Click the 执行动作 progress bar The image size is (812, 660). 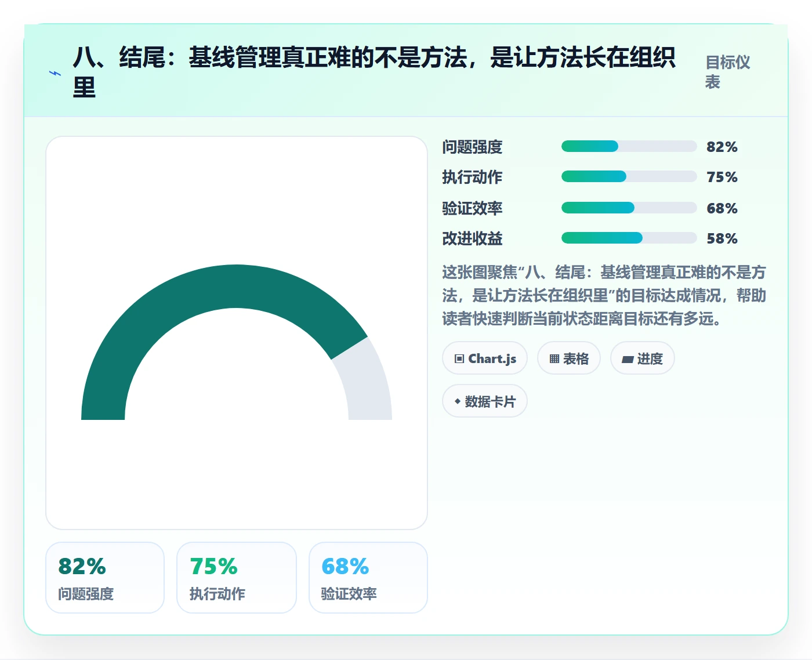pyautogui.click(x=629, y=176)
